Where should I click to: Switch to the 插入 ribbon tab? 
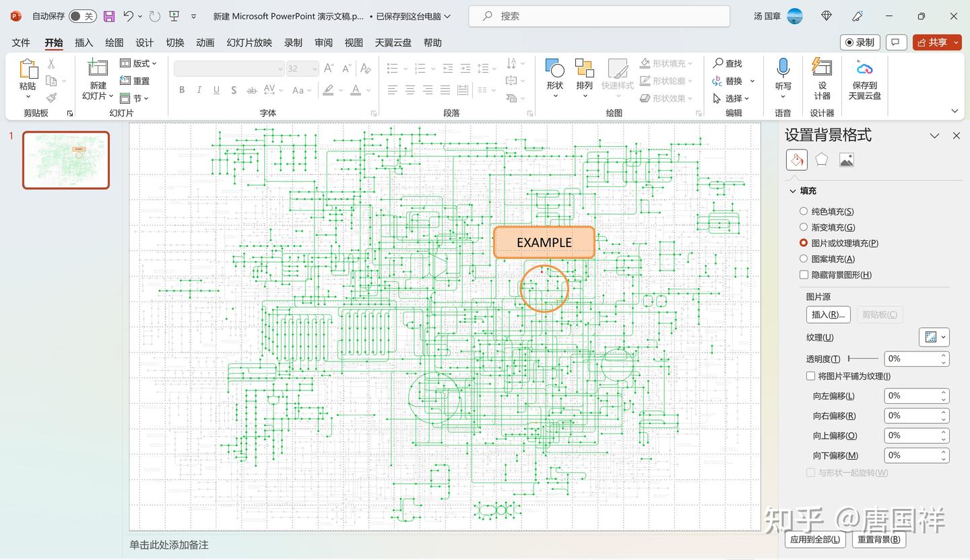coord(84,42)
